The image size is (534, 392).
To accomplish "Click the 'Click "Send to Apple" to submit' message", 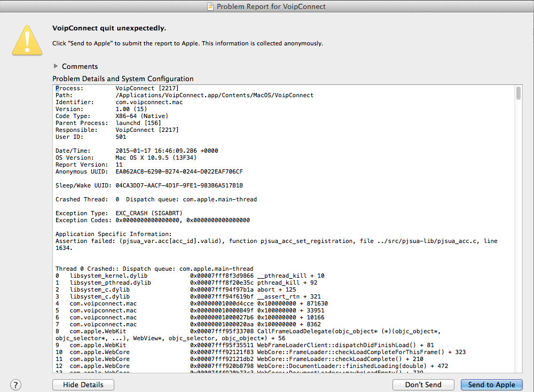I will click(x=187, y=43).
